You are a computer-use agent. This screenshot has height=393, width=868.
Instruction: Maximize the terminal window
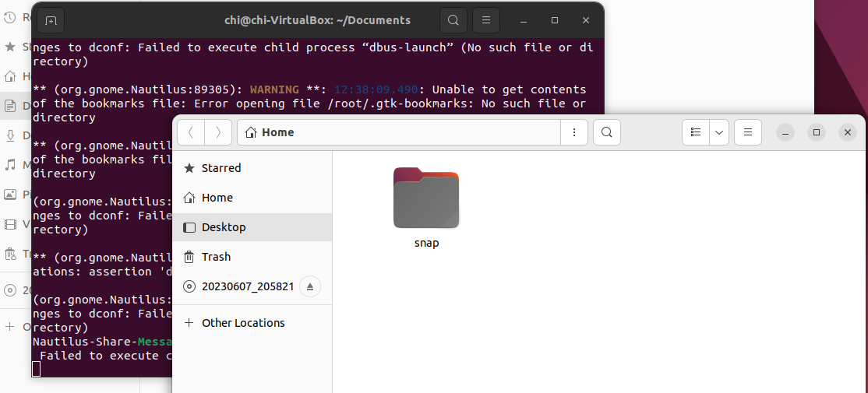tap(555, 20)
